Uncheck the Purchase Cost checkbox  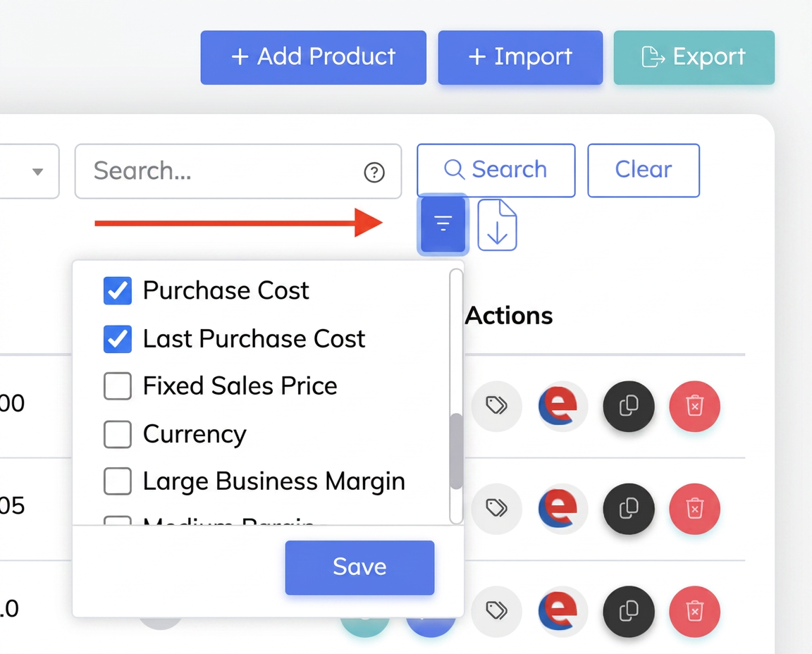pos(118,290)
